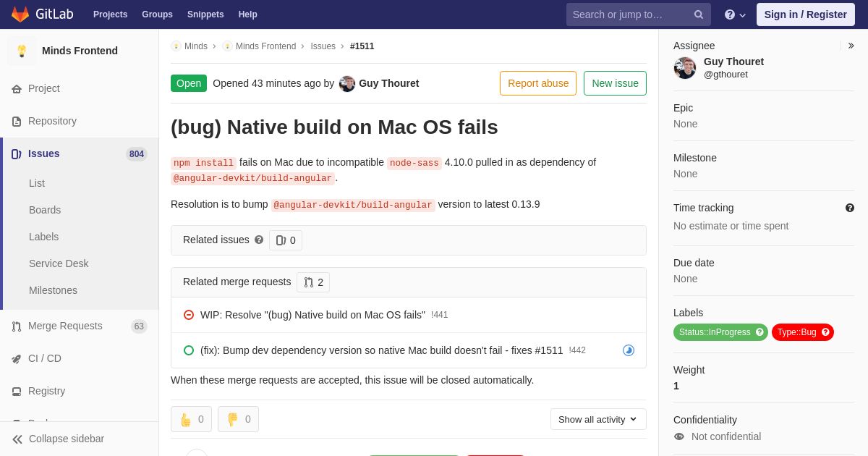This screenshot has height=456, width=868.
Task: Click the Time tracking help icon
Action: tap(850, 208)
